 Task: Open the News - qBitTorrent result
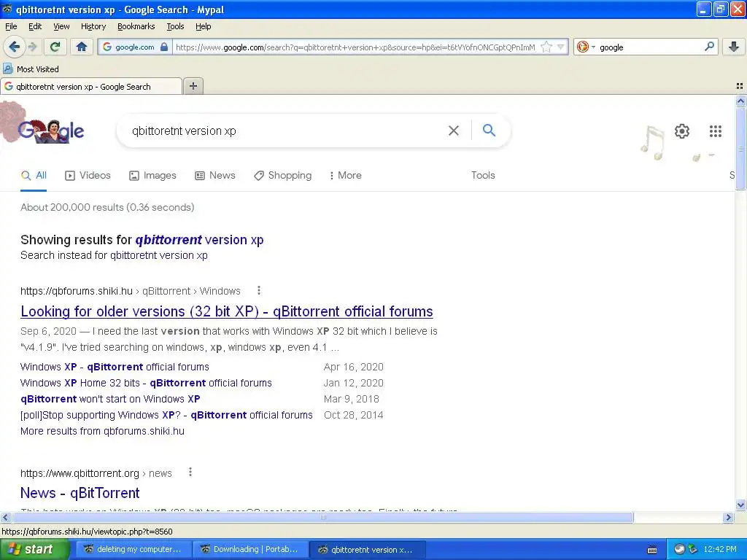click(x=80, y=493)
